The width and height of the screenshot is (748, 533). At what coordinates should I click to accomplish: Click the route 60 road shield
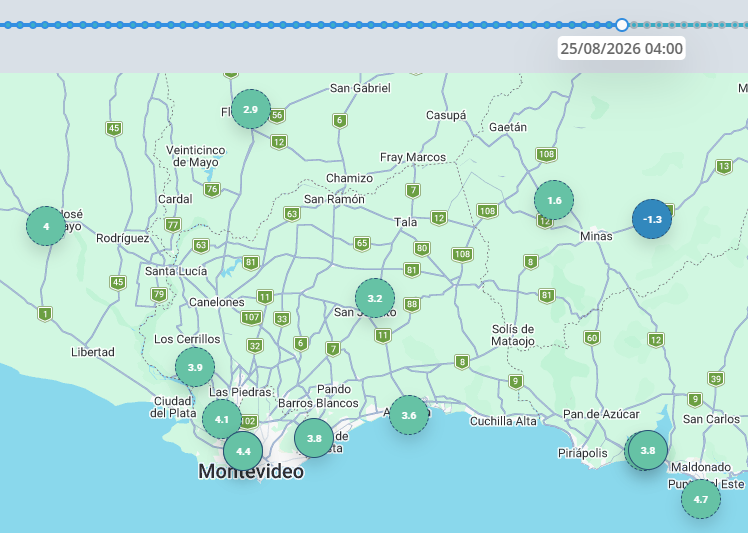coord(592,338)
